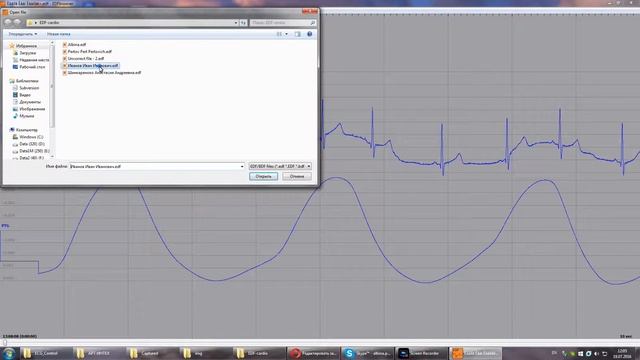Select the Albina.edf file
This screenshot has height=360, width=640.
point(74,44)
